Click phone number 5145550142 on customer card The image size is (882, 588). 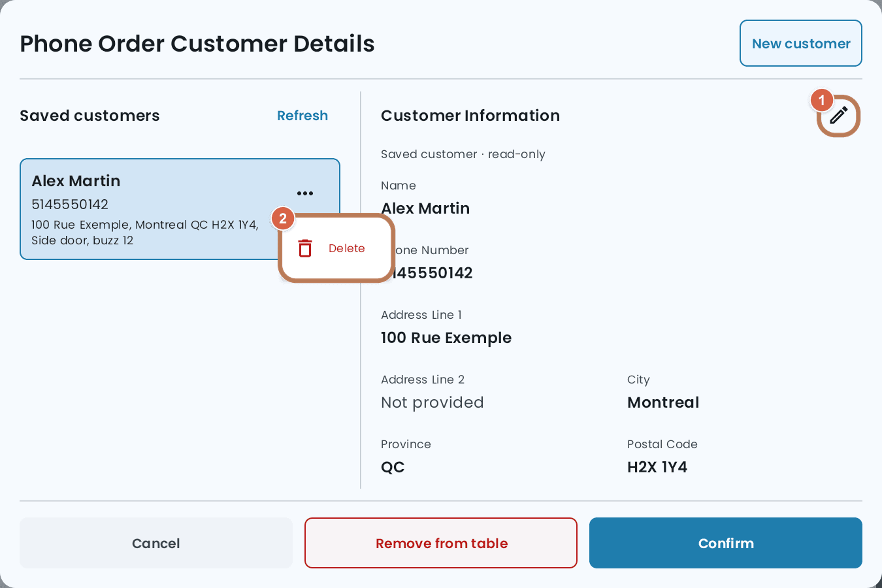[x=70, y=204]
